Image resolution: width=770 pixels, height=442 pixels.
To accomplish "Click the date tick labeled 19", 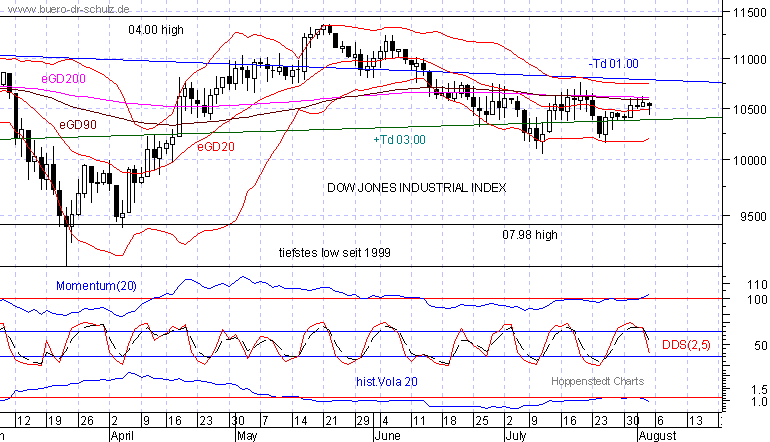I will click(55, 421).
